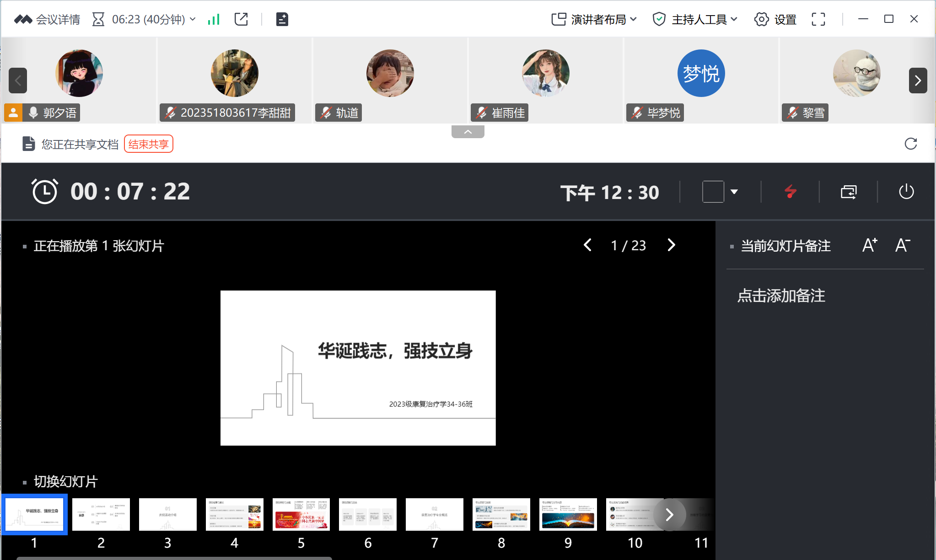The image size is (936, 560).
Task: Click 结束共享 to stop sharing
Action: tap(148, 144)
